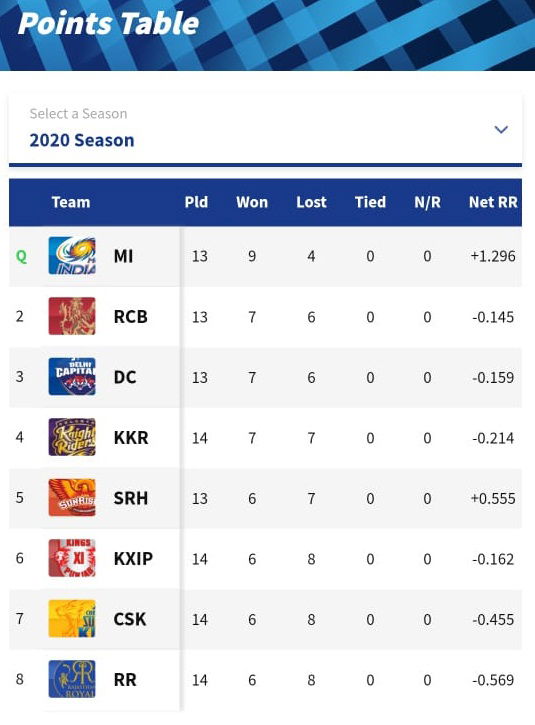Click the Mumbai Indians team logo
Image resolution: width=535 pixels, height=725 pixels.
72,256
